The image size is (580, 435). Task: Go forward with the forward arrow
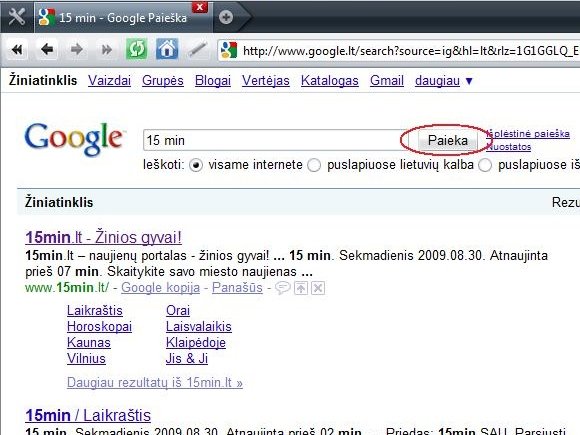[x=77, y=49]
